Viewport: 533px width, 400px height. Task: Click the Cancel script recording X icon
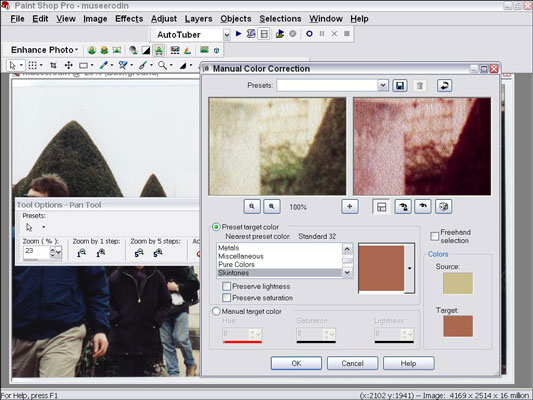click(334, 34)
